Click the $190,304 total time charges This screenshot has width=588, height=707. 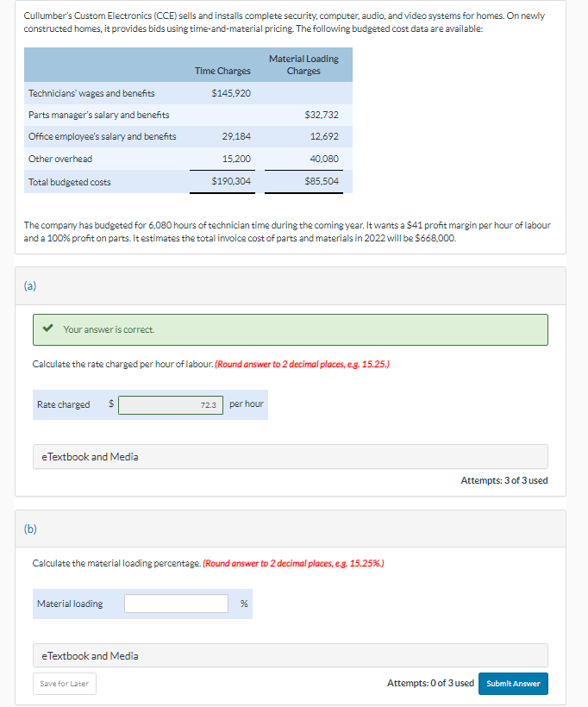(x=231, y=181)
